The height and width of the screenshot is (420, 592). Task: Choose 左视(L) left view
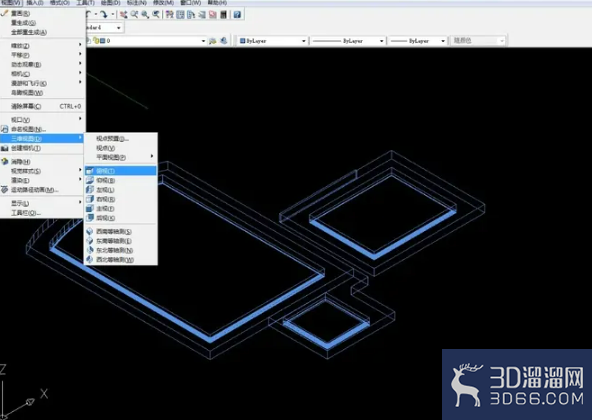pyautogui.click(x=121, y=190)
